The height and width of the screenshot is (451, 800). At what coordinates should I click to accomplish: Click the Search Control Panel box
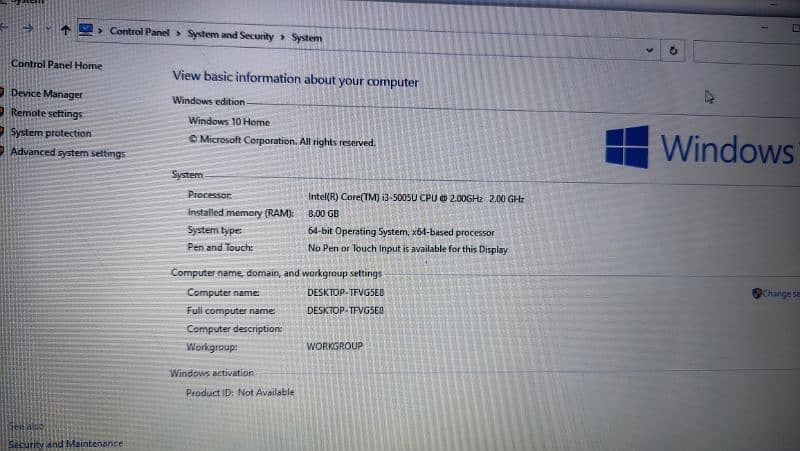(746, 53)
